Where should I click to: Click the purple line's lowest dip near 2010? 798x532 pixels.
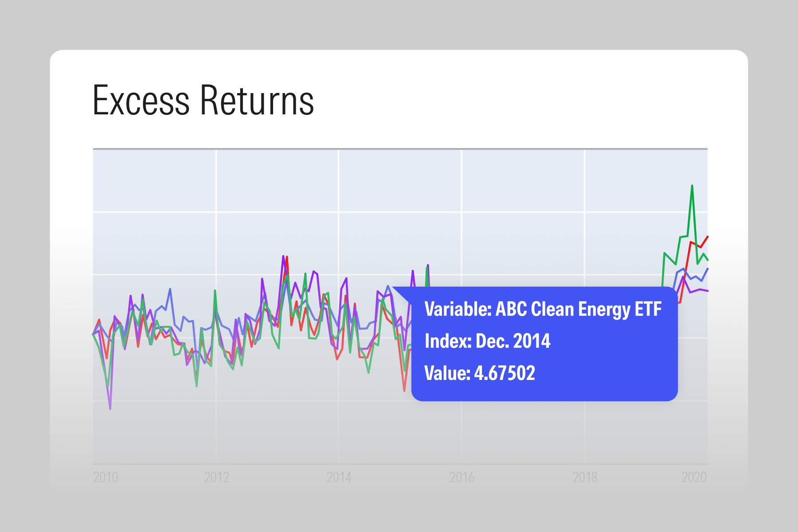click(x=110, y=408)
